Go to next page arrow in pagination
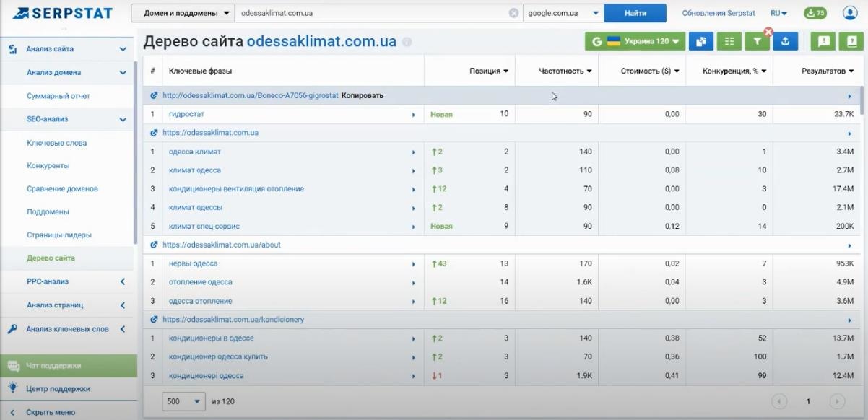 (x=836, y=401)
